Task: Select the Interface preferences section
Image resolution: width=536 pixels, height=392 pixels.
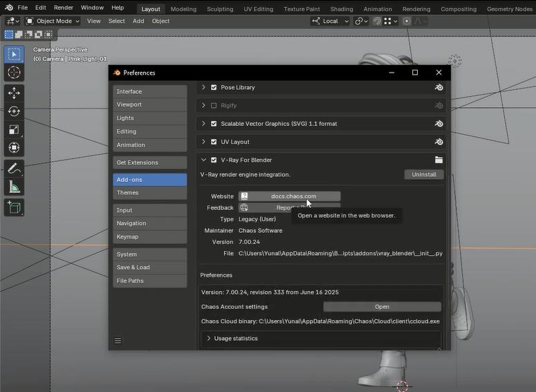Action: [x=149, y=91]
